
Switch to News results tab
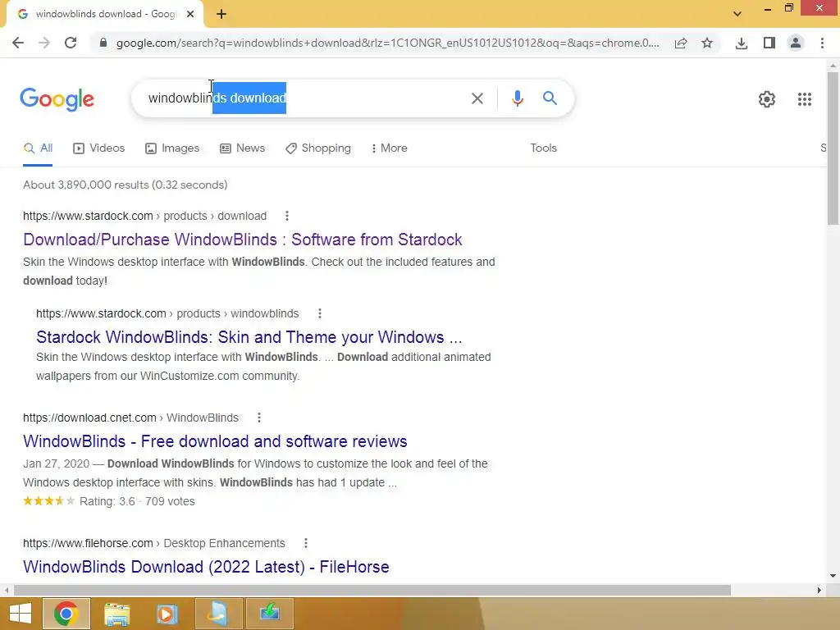tap(243, 148)
